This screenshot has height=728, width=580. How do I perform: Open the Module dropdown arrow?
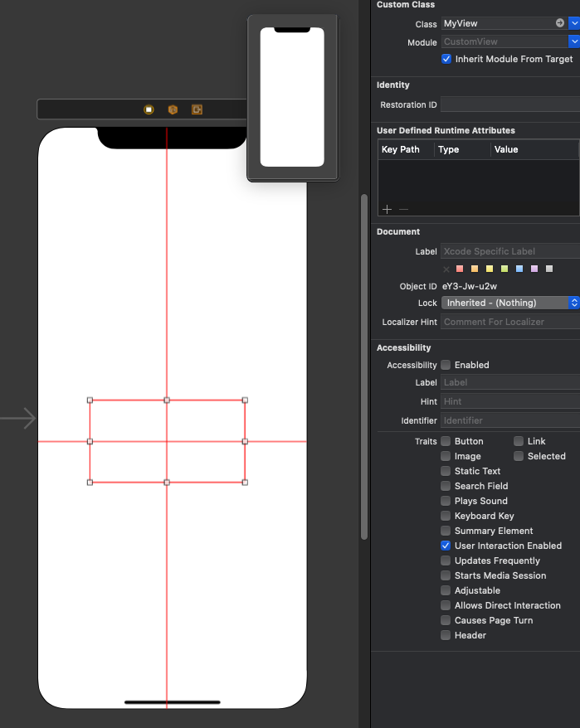point(574,41)
